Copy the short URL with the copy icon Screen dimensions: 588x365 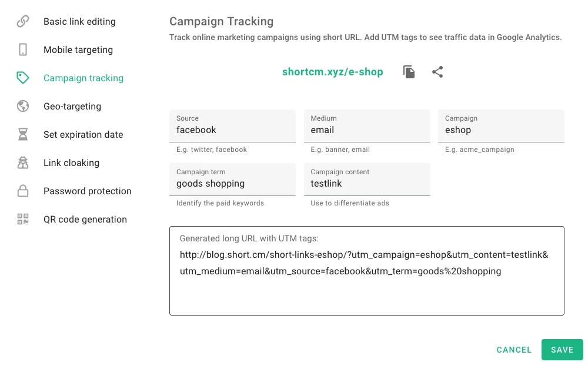coord(409,72)
